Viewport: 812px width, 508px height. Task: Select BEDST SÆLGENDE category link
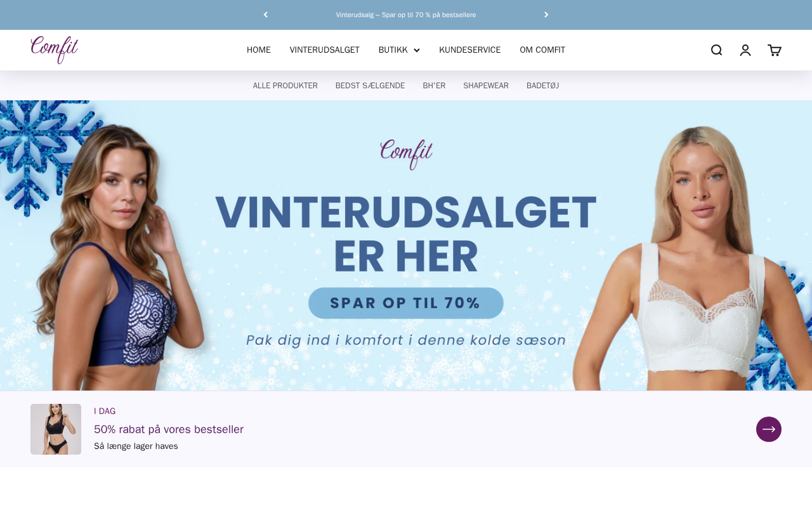tap(370, 86)
